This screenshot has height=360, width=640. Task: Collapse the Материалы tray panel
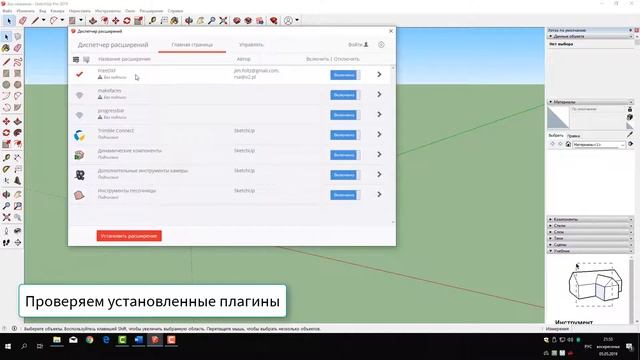(x=590, y=102)
